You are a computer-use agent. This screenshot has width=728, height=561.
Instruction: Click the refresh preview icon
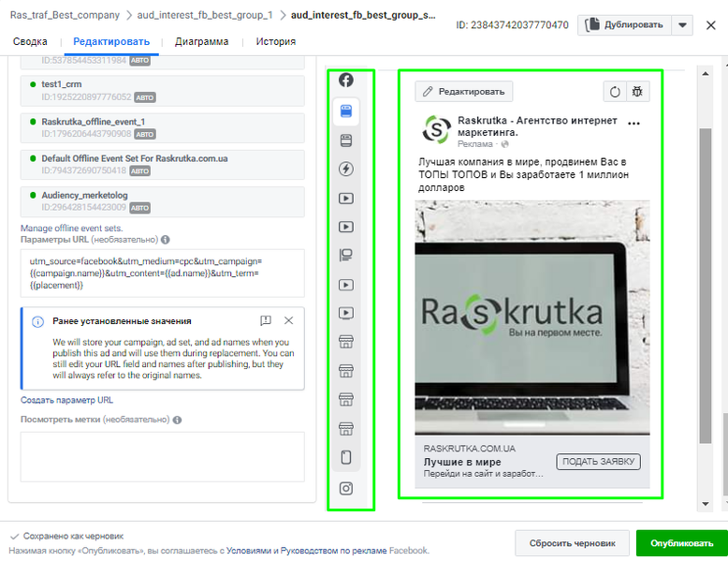[615, 92]
